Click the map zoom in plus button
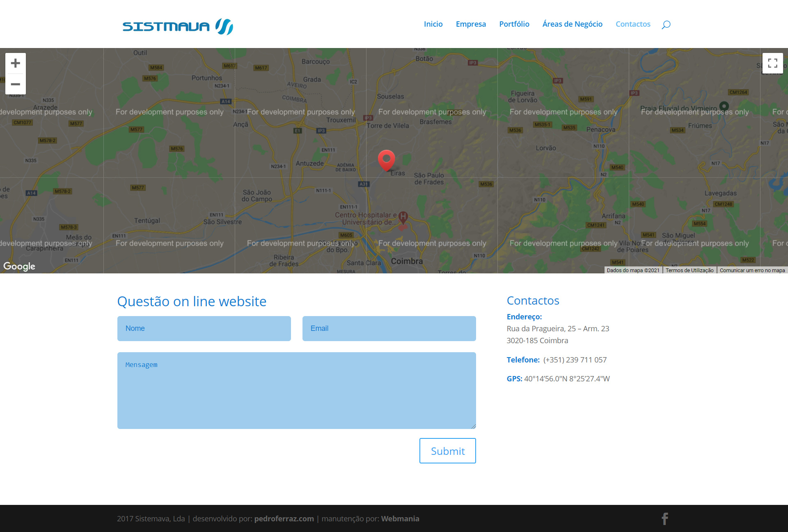Screen dimensions: 788x532 (16, 63)
